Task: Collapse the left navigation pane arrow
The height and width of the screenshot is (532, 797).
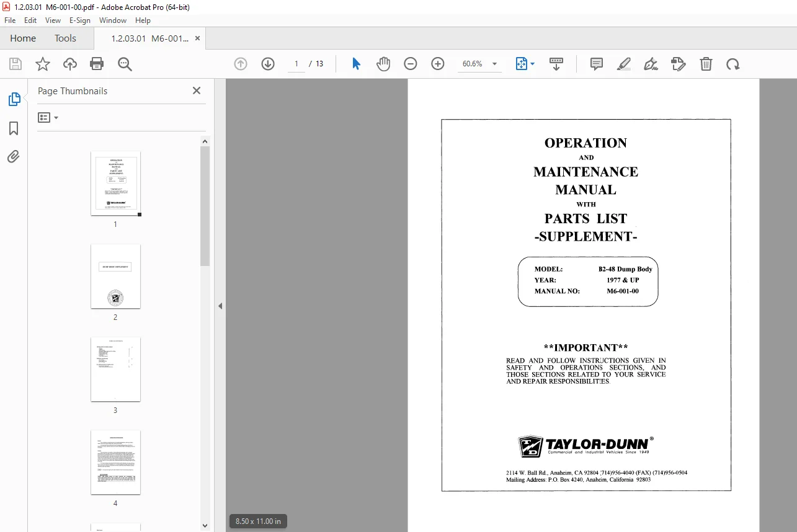Action: [220, 306]
